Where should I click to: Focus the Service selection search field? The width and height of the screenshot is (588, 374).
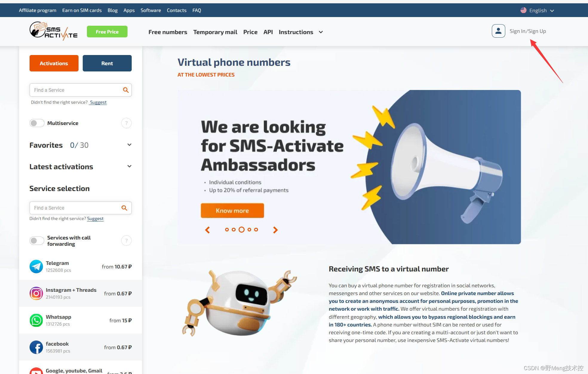point(80,208)
